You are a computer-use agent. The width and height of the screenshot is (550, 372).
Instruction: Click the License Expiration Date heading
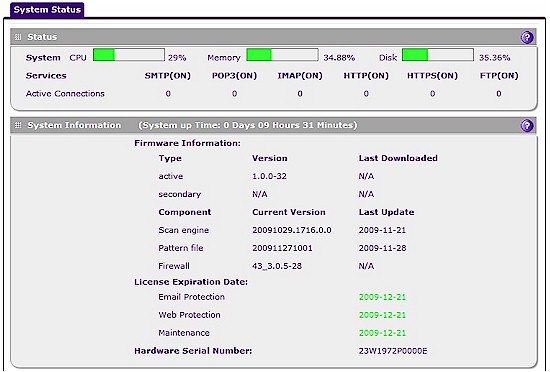click(191, 282)
